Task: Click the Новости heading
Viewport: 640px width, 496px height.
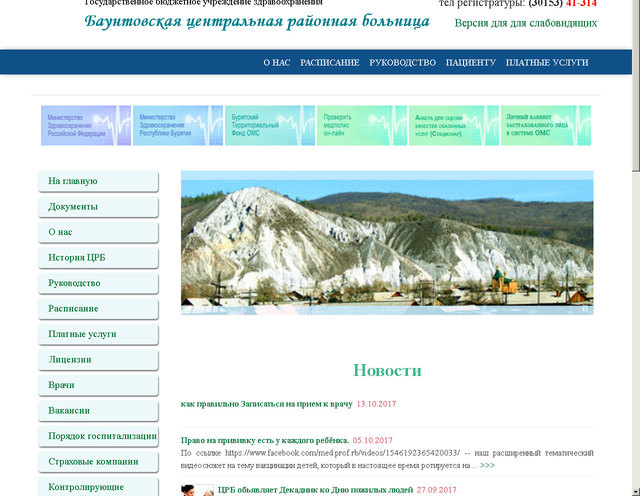Action: coord(387,370)
